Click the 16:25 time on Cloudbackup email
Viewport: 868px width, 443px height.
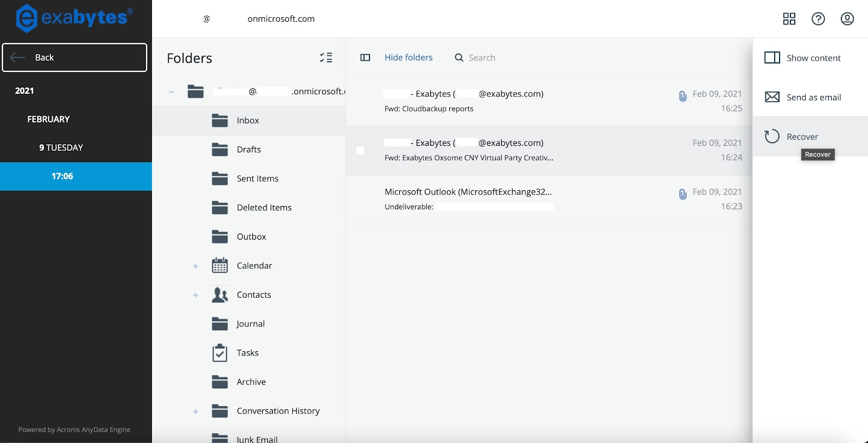[731, 108]
